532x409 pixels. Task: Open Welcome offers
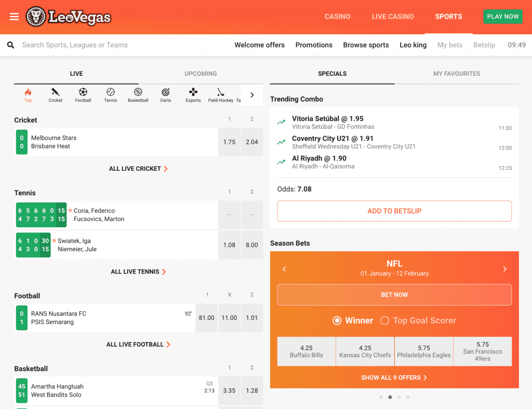260,45
